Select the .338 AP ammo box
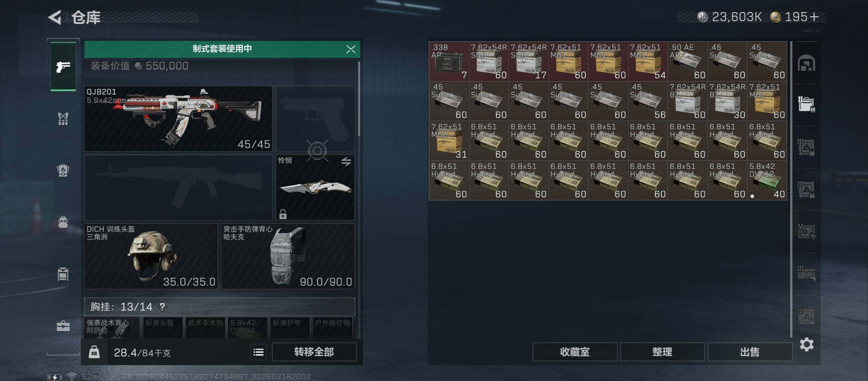Image resolution: width=868 pixels, height=381 pixels. (x=449, y=61)
